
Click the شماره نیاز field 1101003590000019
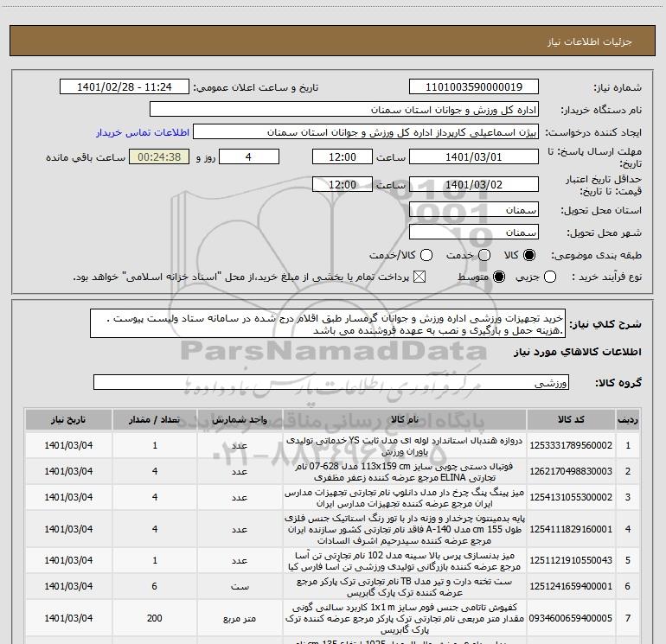click(x=474, y=86)
